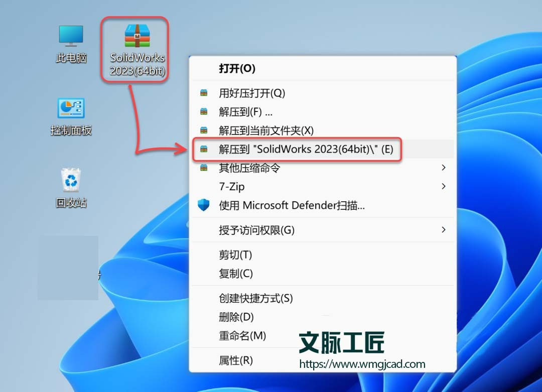Choose 解压到当前文件夹(X) menu entry
The width and height of the screenshot is (542, 392).
click(323, 130)
